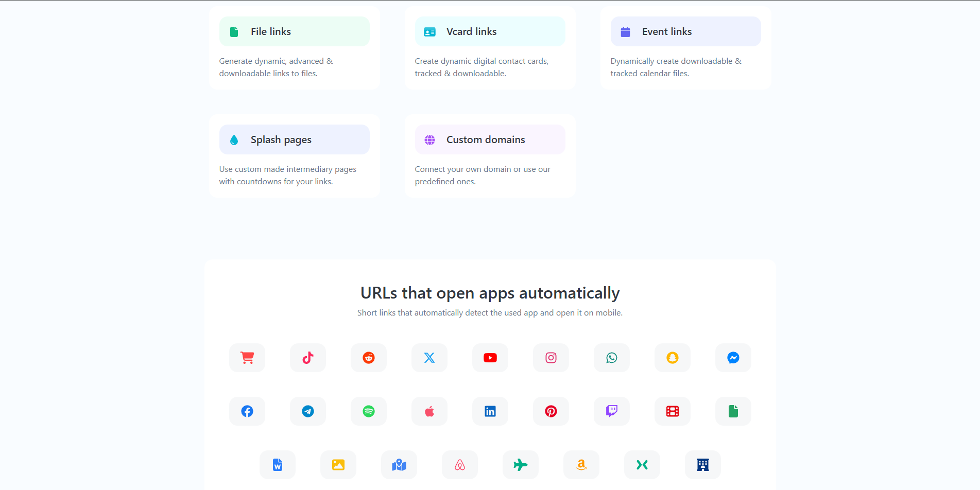
Task: Select the Instagram app icon
Action: (x=551, y=358)
